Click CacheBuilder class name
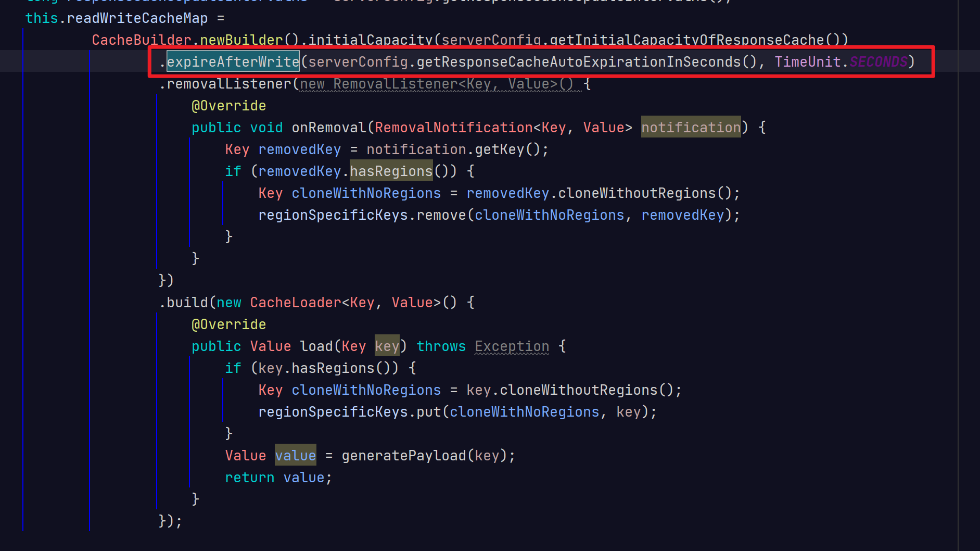The image size is (980, 551). [x=142, y=40]
